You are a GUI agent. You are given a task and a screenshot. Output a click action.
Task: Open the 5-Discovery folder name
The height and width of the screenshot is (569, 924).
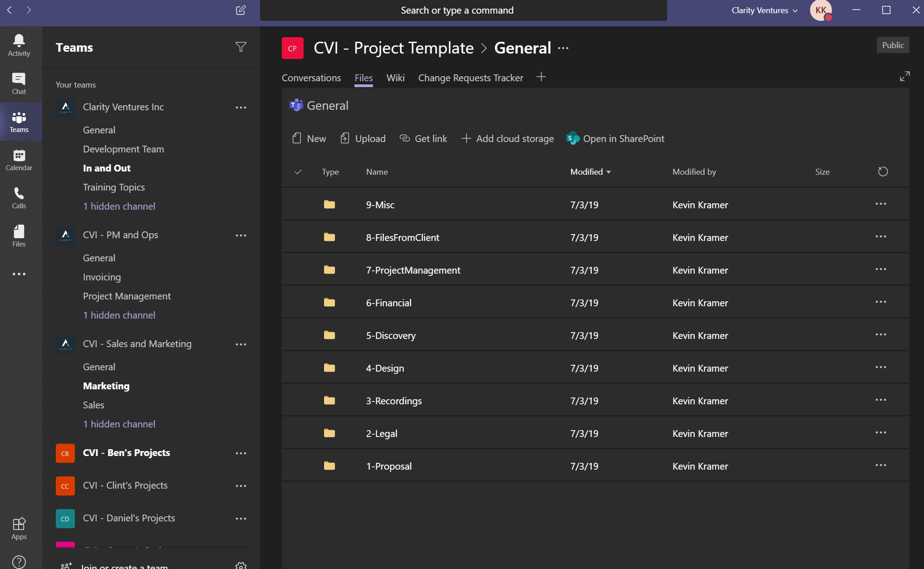[391, 335]
